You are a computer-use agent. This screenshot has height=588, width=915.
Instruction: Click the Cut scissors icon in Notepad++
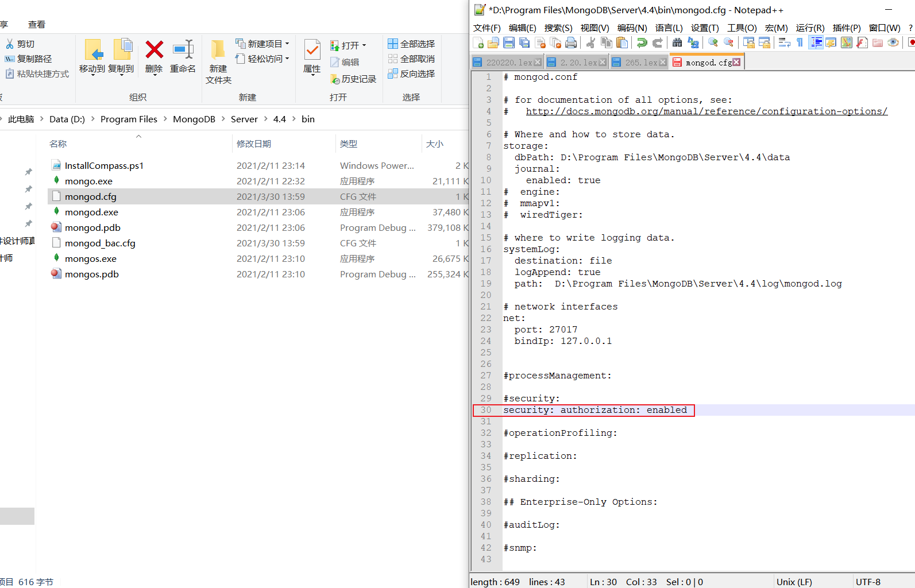(x=590, y=42)
